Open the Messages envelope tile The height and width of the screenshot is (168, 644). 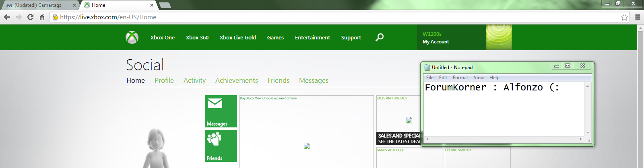coord(221,111)
